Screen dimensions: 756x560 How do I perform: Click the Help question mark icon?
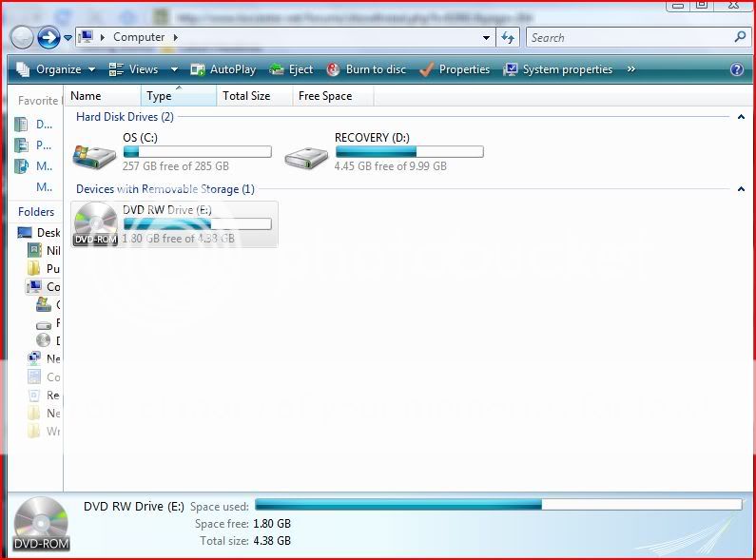(736, 69)
